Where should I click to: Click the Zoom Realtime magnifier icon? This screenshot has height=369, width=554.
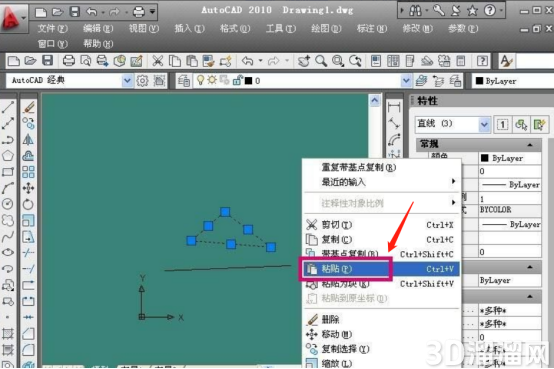click(x=321, y=61)
